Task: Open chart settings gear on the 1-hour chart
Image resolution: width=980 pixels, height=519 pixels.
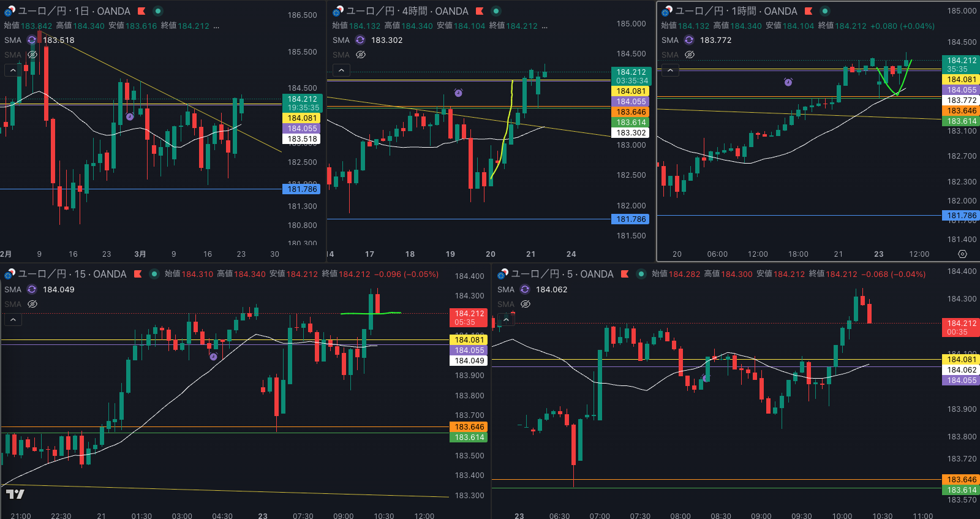Action: [x=962, y=254]
